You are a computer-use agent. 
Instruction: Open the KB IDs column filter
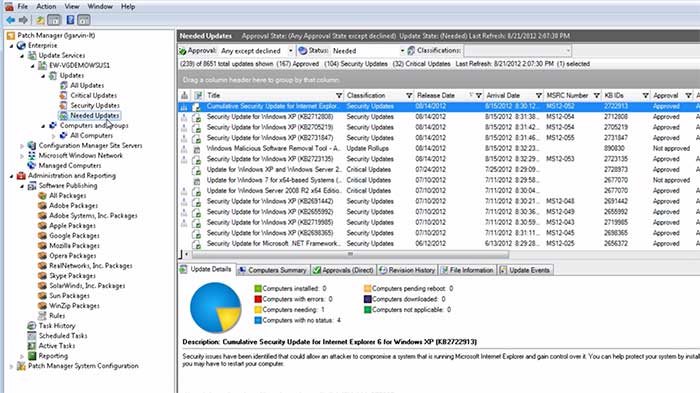click(x=646, y=96)
